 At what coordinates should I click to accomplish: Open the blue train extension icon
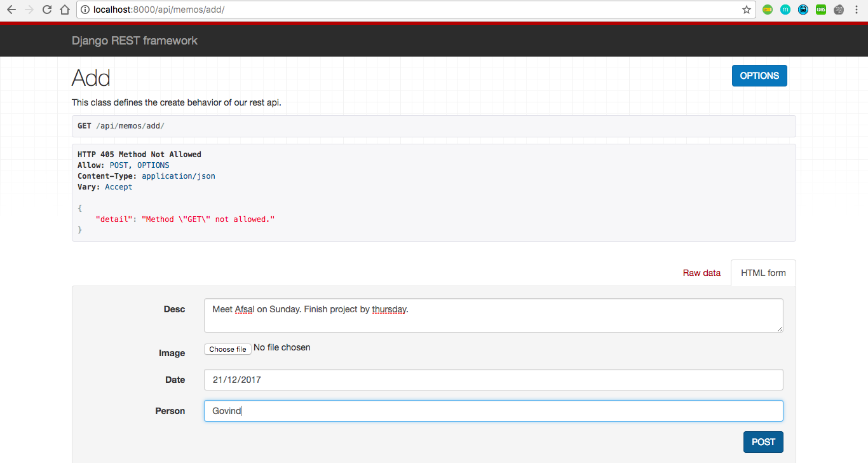803,10
